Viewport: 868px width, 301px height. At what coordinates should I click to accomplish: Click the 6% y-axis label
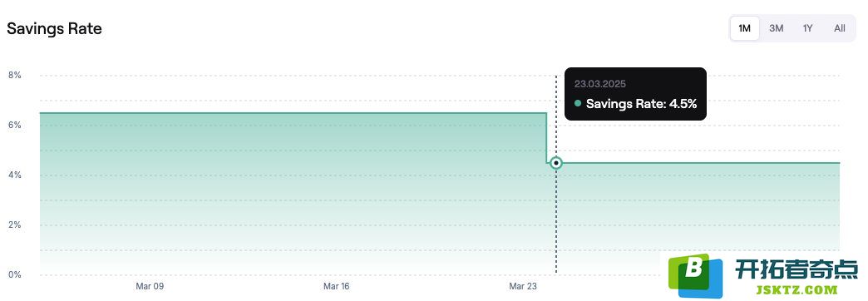[x=14, y=125]
